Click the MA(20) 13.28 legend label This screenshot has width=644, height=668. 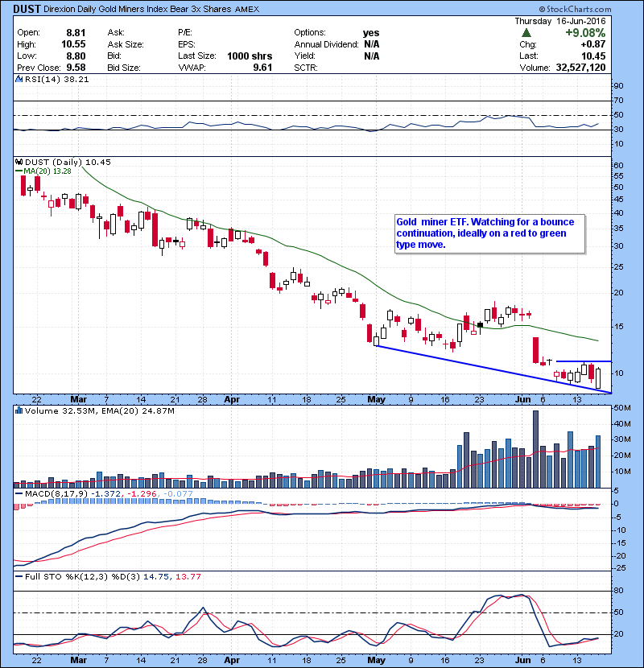click(x=47, y=171)
